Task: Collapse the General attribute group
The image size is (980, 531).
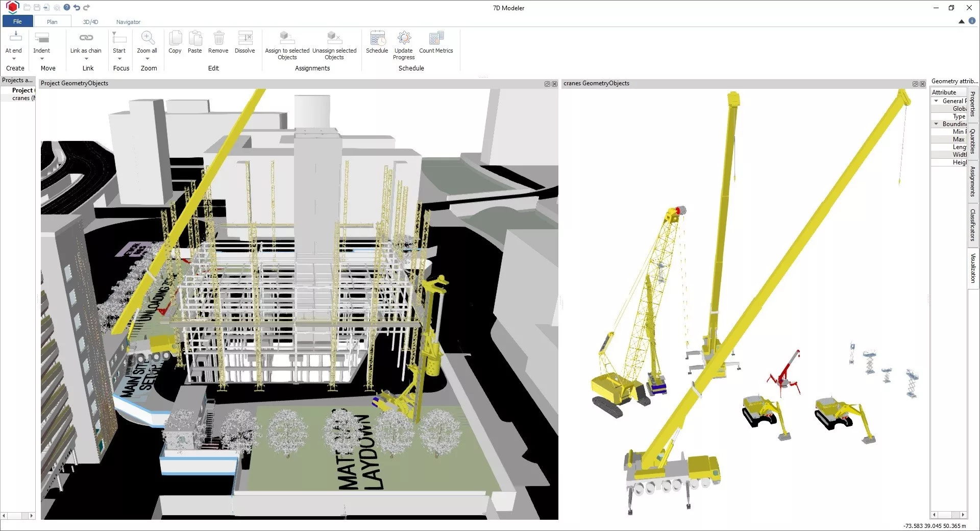Action: coord(936,101)
